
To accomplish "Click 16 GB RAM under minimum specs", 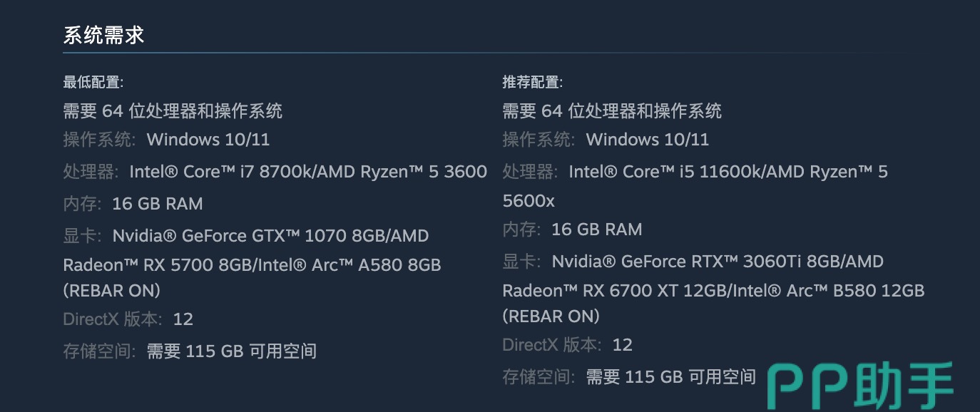I will tap(158, 204).
